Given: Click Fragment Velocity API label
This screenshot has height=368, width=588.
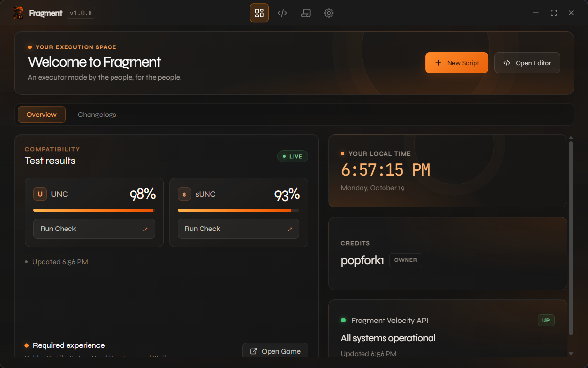Looking at the screenshot, I should pyautogui.click(x=390, y=321).
